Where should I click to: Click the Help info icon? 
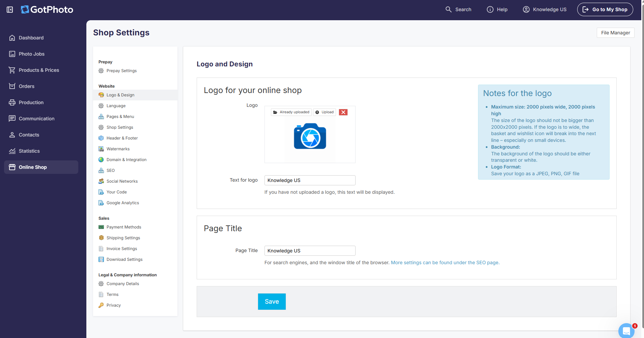[490, 9]
